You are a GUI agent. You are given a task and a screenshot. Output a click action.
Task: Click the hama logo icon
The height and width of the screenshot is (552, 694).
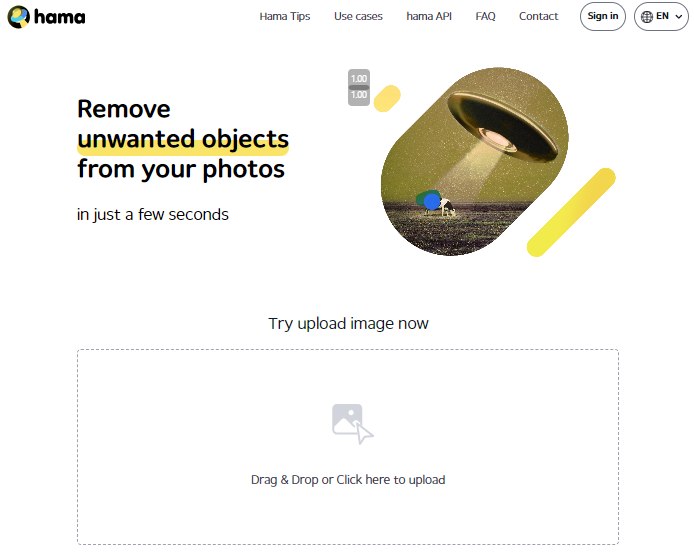[19, 17]
